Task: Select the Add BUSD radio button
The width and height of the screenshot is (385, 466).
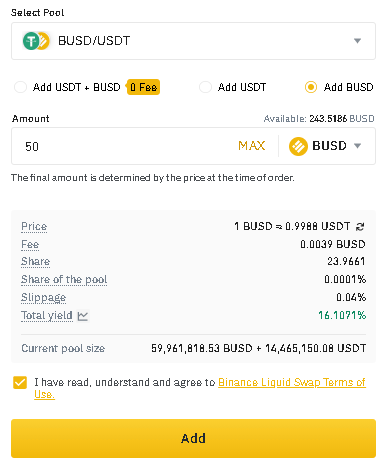Action: [x=311, y=87]
